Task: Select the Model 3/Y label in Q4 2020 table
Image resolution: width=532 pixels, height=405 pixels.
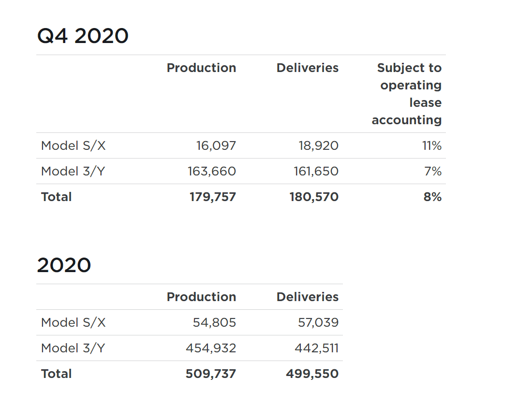Action: pos(73,172)
